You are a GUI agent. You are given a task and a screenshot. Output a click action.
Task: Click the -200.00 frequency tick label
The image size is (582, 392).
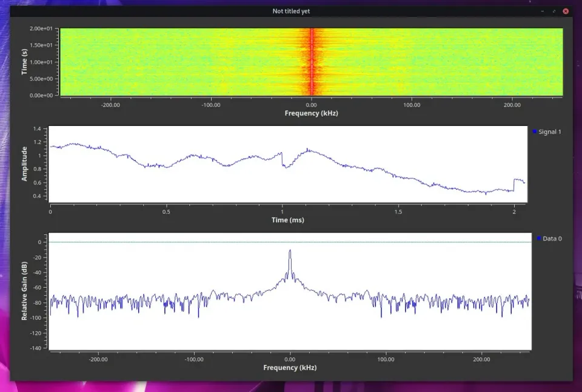(x=110, y=105)
